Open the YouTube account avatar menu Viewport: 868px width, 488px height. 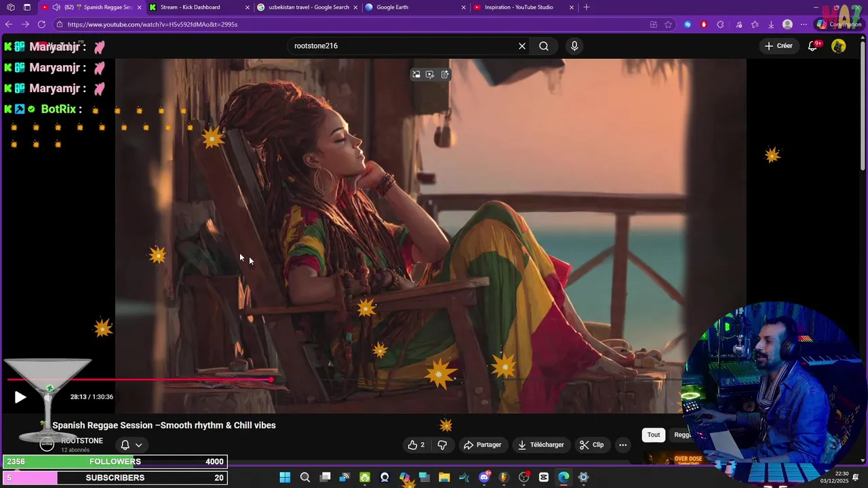[x=839, y=46]
